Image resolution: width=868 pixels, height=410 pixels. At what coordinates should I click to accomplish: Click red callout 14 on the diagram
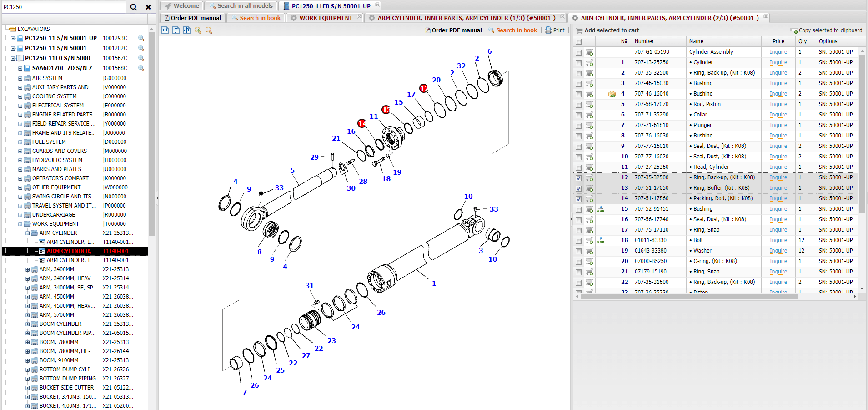(362, 123)
